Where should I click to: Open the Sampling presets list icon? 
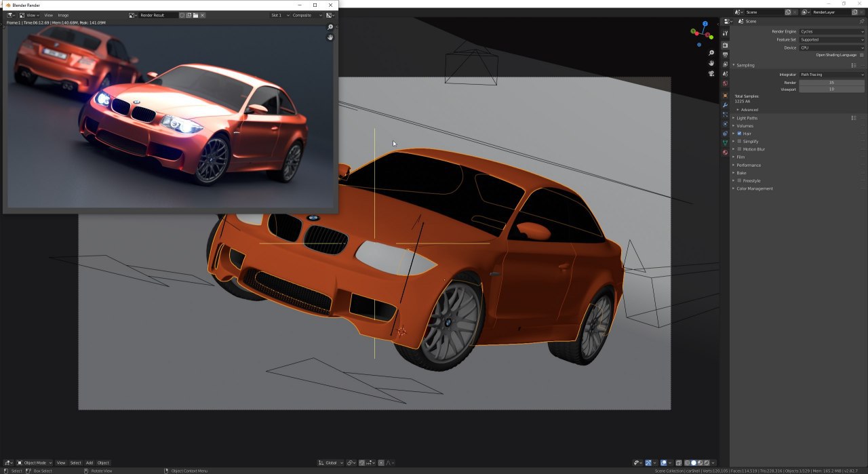coord(854,65)
